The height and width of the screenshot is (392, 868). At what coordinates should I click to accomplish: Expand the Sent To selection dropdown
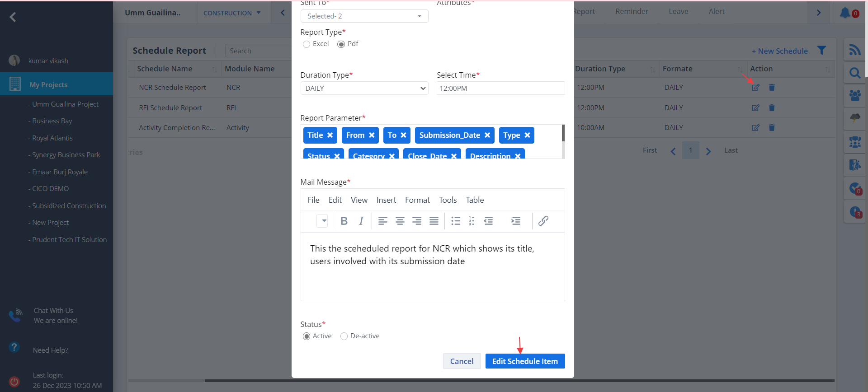tap(364, 16)
